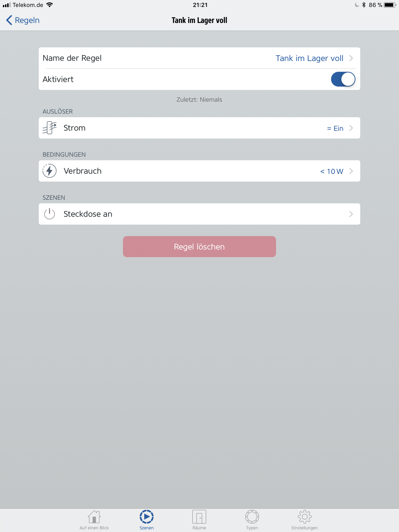The height and width of the screenshot is (532, 399).
Task: Tap the Steckdose an power icon
Action: point(50,214)
